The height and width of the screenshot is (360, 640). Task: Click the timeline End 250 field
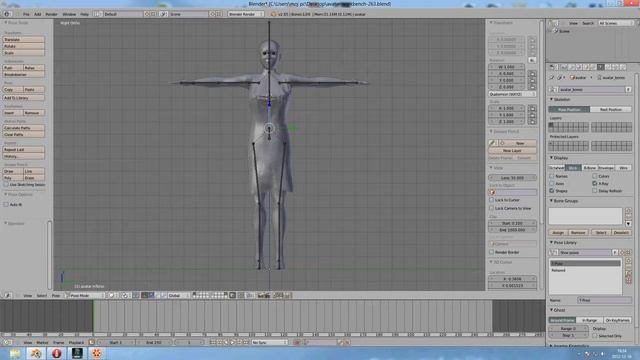click(x=153, y=343)
